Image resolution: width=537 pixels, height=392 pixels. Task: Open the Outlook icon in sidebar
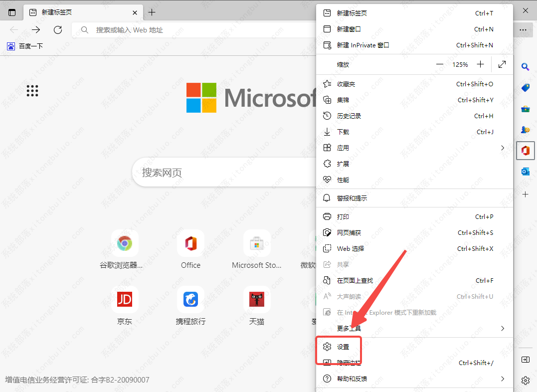click(x=525, y=172)
